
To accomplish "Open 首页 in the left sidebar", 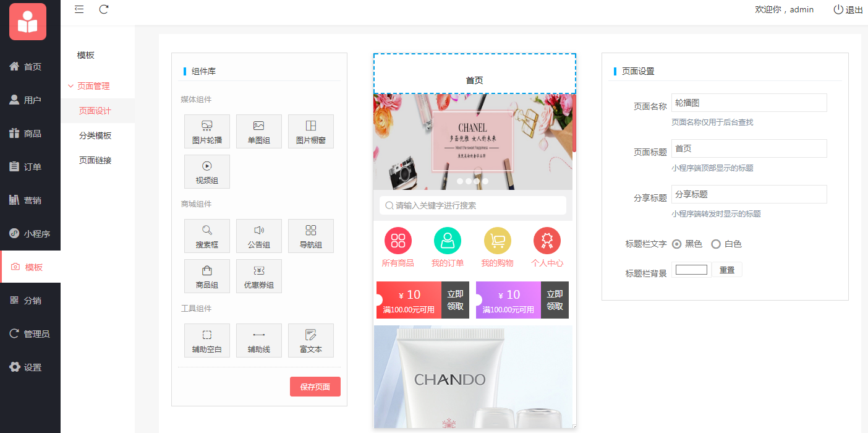I will pyautogui.click(x=30, y=67).
